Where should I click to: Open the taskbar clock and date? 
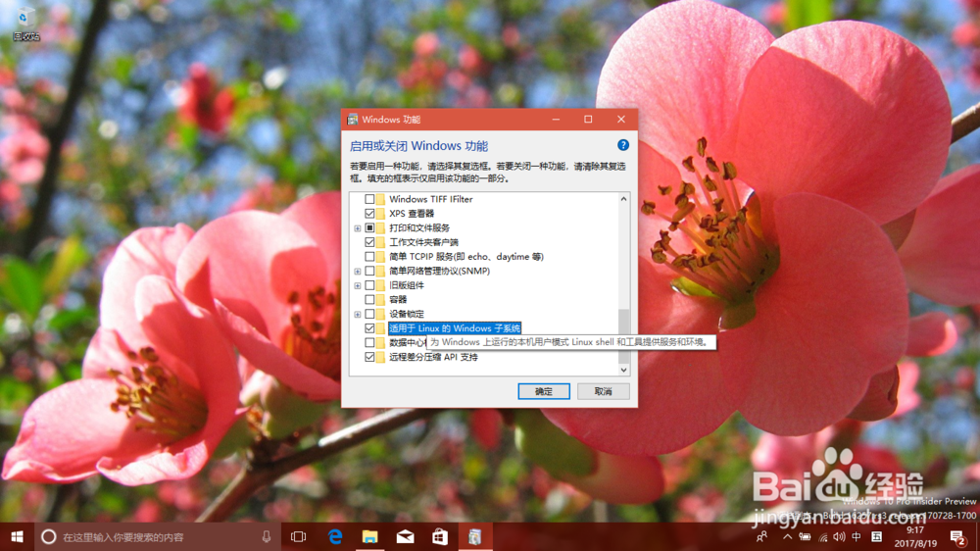(x=915, y=536)
